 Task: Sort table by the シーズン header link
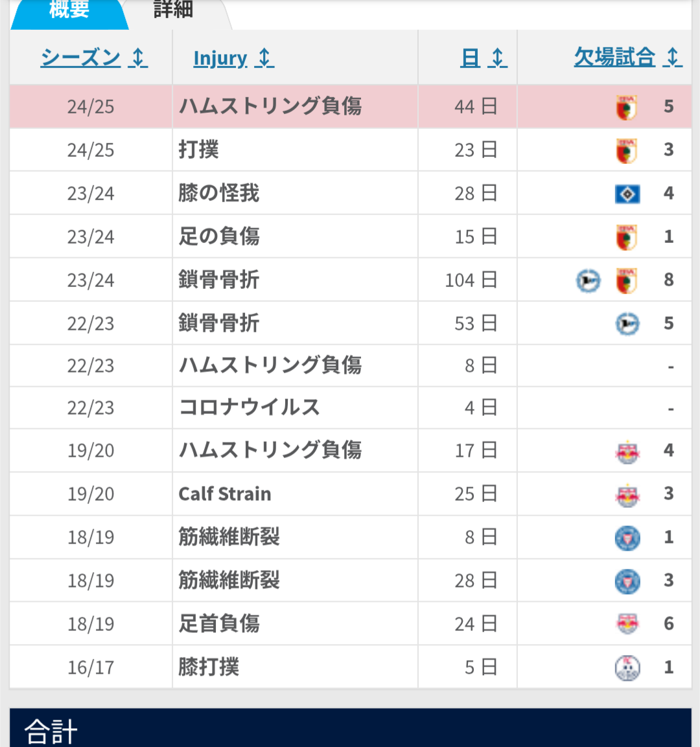click(x=80, y=58)
